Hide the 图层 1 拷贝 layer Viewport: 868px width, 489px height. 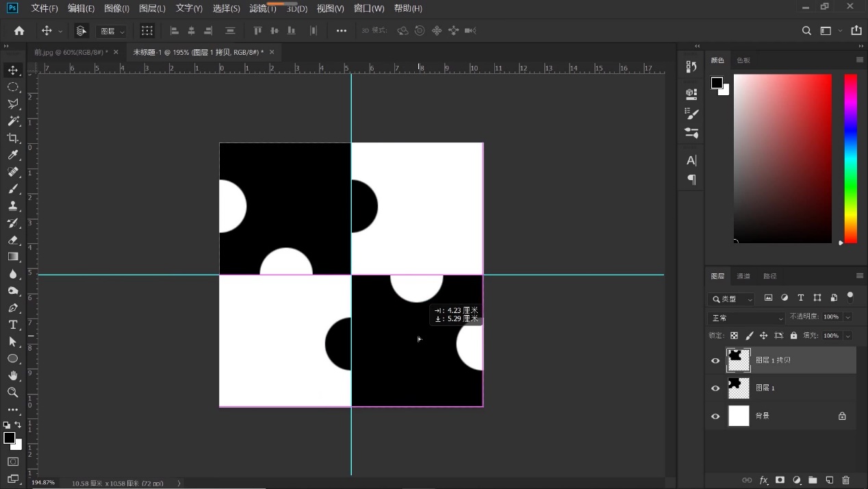tap(715, 360)
